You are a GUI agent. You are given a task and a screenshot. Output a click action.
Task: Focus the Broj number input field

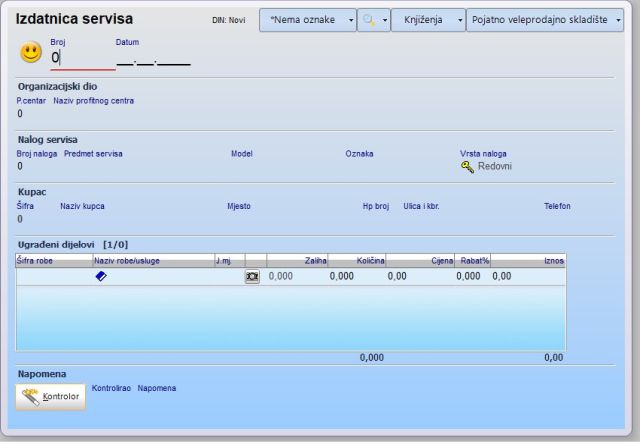pos(80,59)
